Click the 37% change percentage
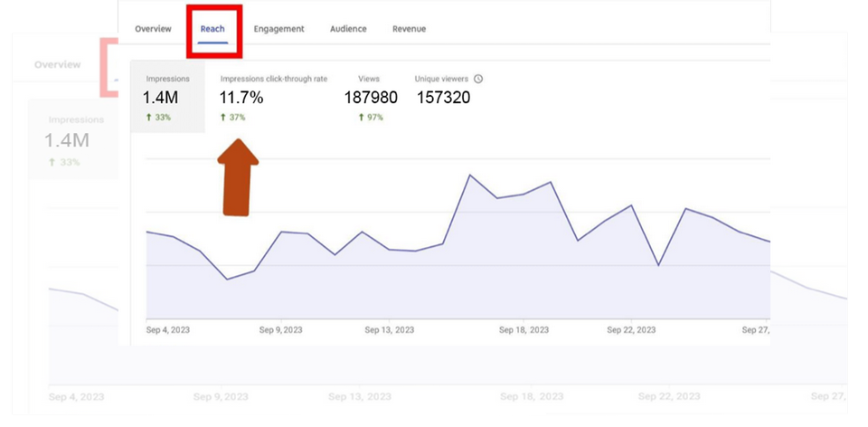Viewport: 868px width, 427px height. [x=238, y=118]
